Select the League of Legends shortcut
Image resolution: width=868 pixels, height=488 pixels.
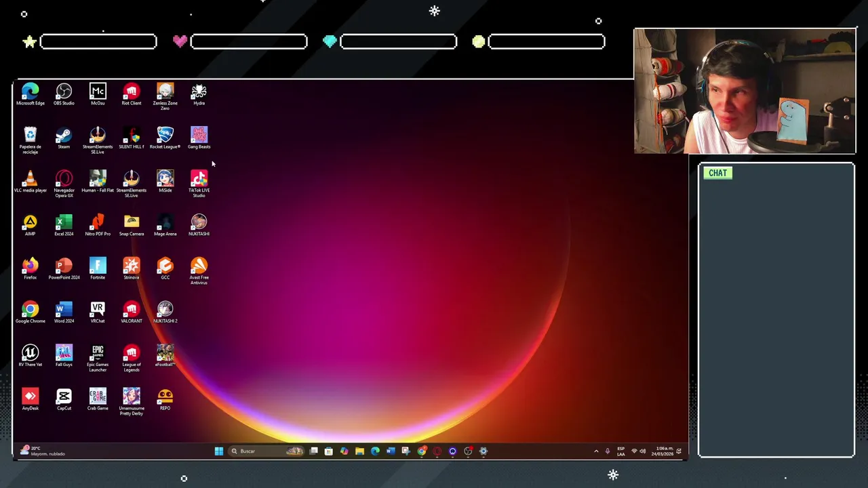132,358
